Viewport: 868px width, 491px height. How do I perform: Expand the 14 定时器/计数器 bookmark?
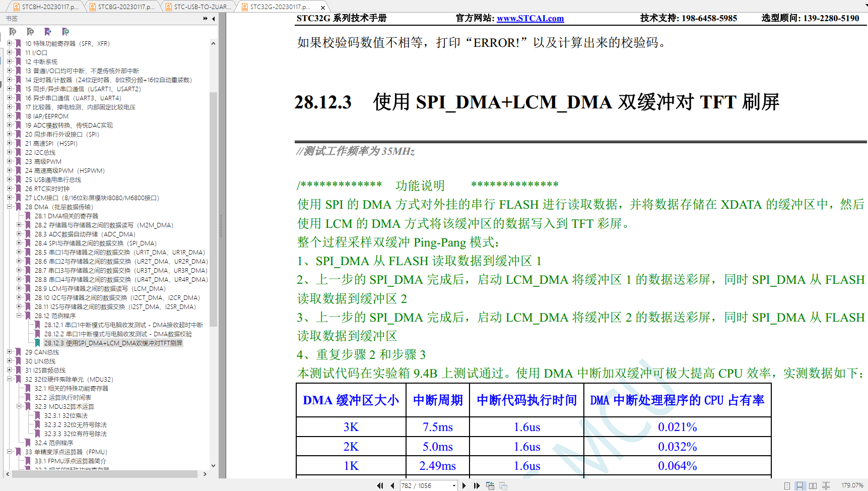coord(9,80)
